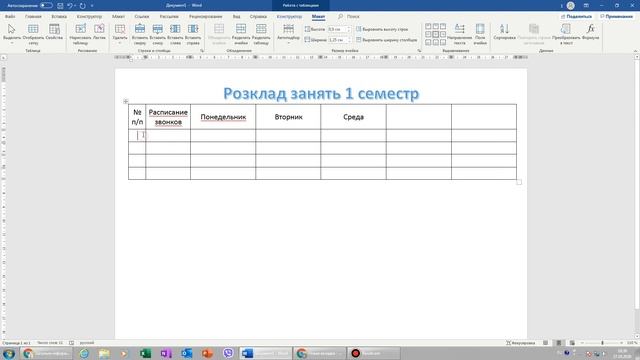Click the zoom slider in status bar
Screen dimensions: 640x360
click(602, 343)
